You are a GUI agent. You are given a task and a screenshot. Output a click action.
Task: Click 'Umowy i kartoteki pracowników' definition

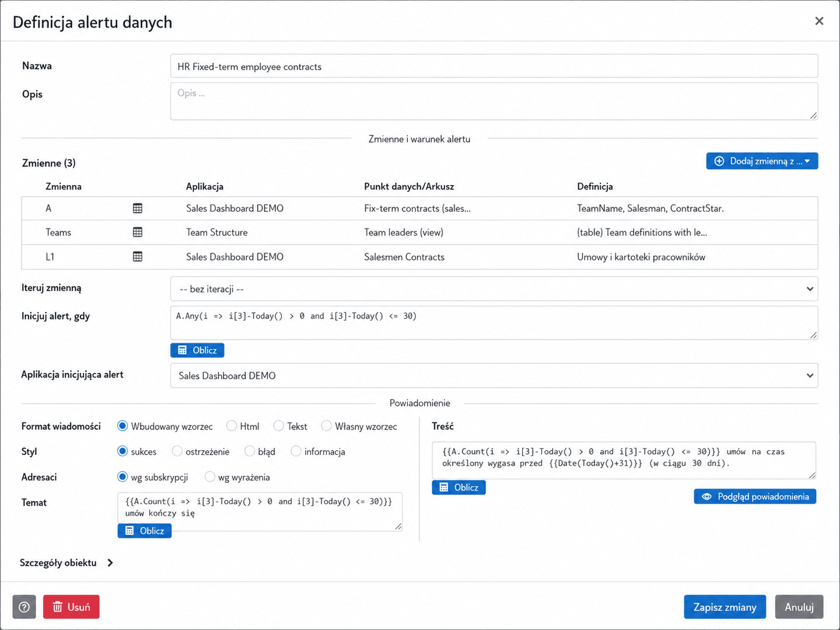click(x=641, y=256)
